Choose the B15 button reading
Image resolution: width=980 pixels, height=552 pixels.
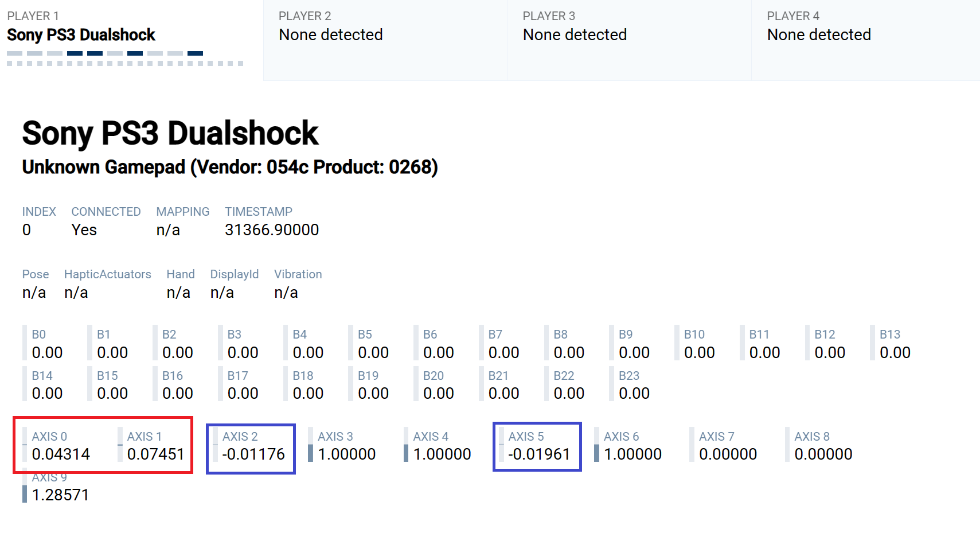[x=109, y=384]
